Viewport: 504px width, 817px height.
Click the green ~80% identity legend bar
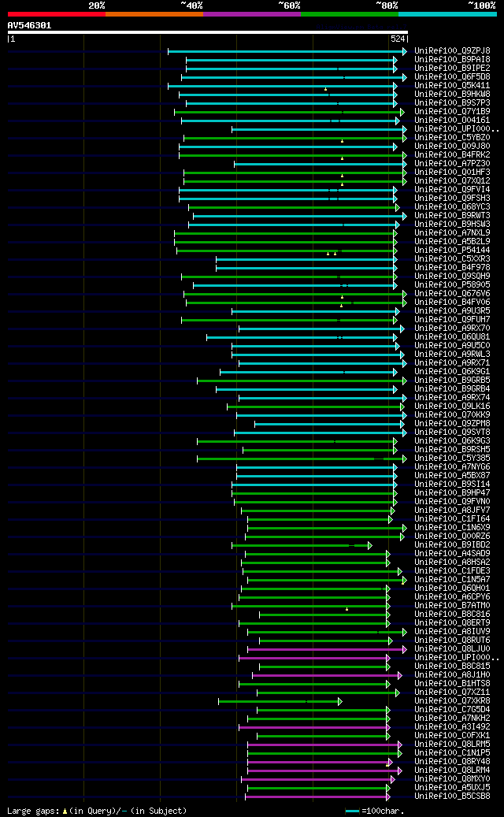coord(350,14)
